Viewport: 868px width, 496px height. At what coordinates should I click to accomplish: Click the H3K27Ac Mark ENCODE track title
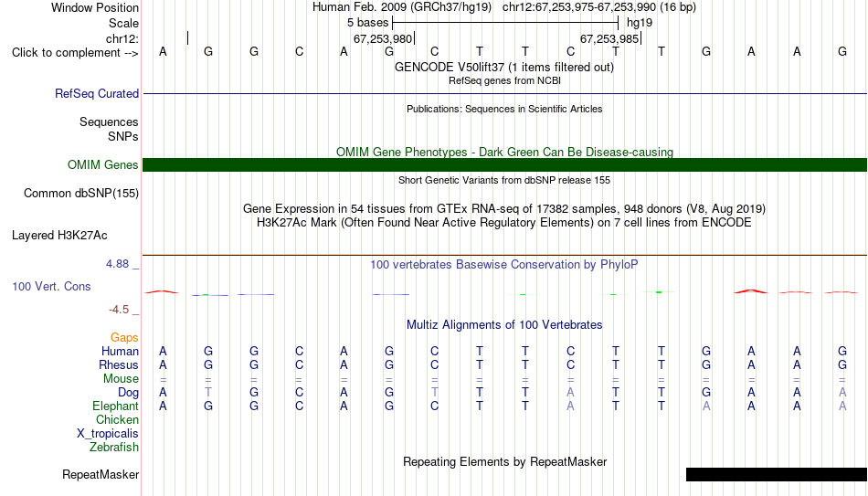(504, 223)
